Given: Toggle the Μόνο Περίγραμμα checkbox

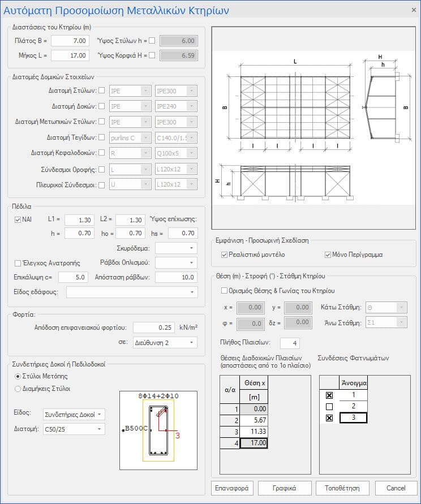Looking at the screenshot, I should coord(328,255).
